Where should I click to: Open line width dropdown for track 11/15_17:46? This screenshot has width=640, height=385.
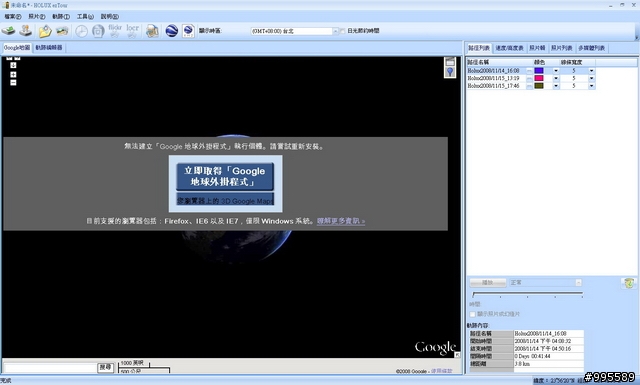click(x=591, y=86)
